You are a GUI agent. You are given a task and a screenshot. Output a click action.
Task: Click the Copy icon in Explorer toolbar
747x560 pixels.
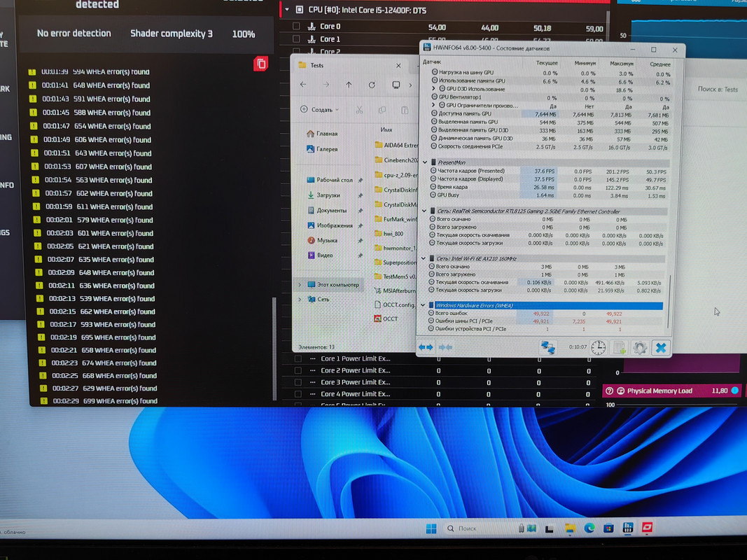point(382,110)
